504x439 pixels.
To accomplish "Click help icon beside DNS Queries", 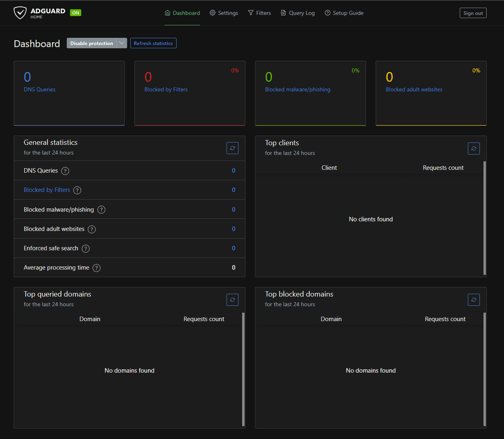I will pos(65,171).
